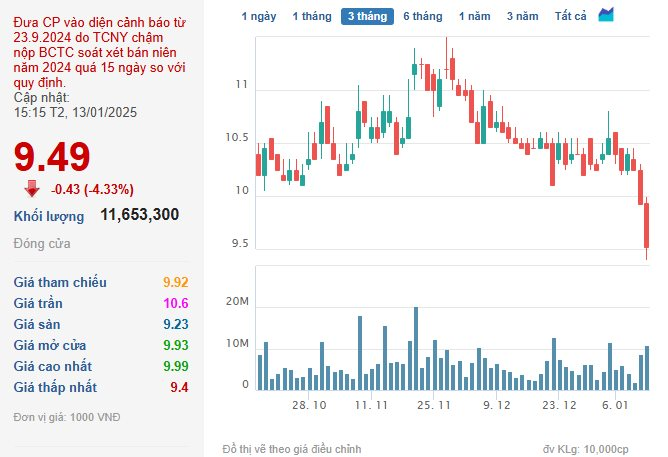Click the 'Khối lượng' label
Screen dimensions: 668x457
[x=49, y=216]
